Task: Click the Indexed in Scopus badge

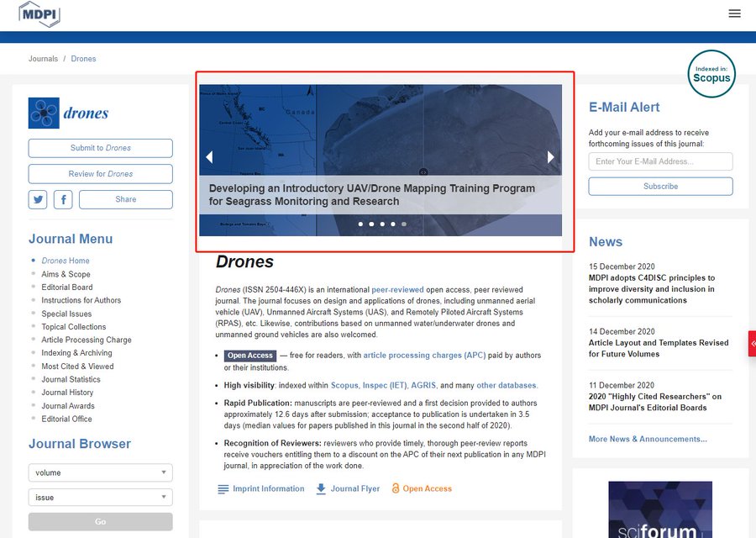Action: pos(711,75)
